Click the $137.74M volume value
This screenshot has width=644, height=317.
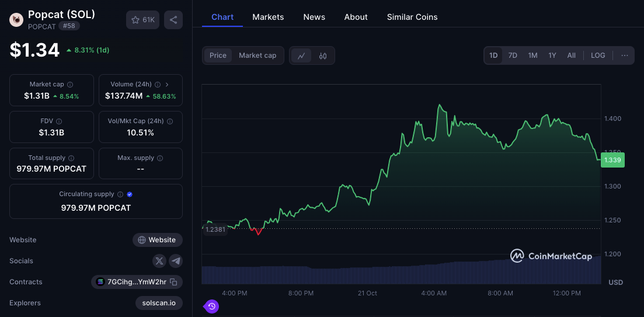[124, 96]
